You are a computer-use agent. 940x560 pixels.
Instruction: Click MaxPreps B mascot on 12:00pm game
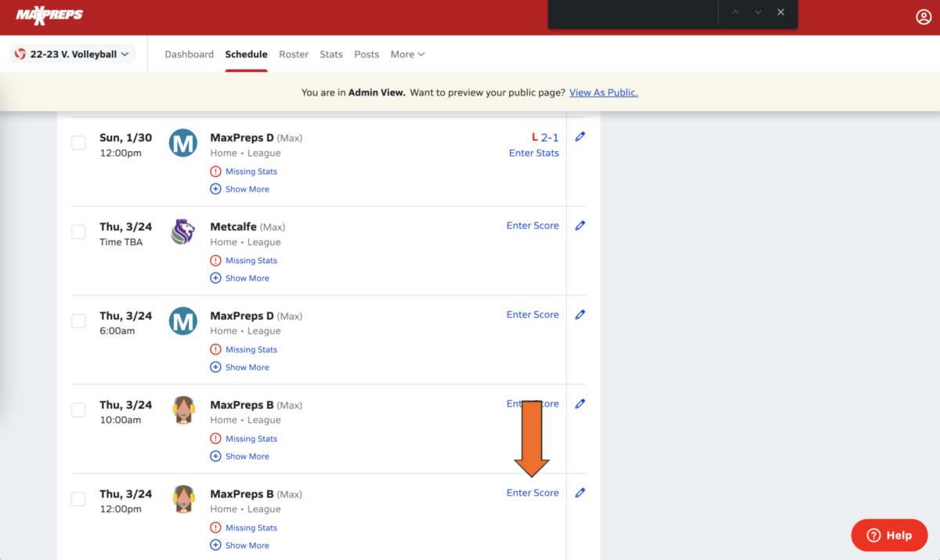point(183,500)
